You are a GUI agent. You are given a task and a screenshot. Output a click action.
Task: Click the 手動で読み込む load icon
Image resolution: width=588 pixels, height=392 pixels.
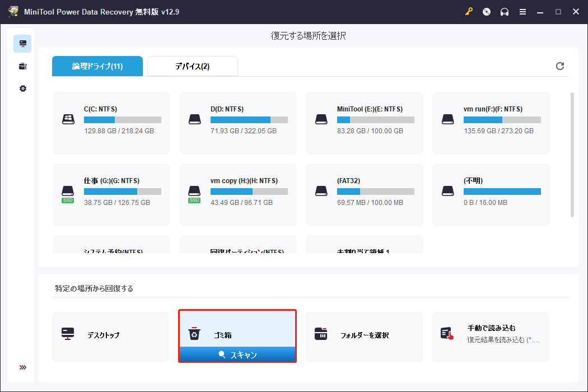pyautogui.click(x=447, y=334)
